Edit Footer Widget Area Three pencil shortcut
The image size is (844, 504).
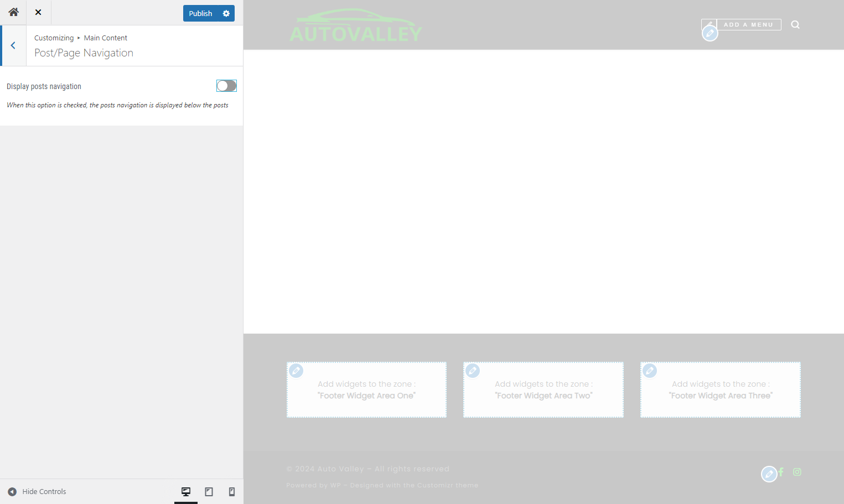tap(650, 371)
